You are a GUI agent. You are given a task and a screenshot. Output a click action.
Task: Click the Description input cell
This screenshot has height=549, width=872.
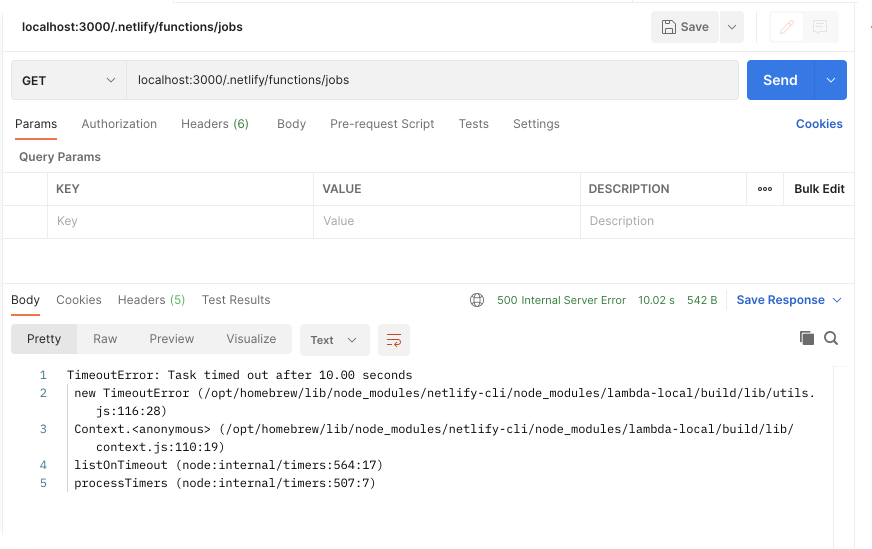tap(717, 221)
